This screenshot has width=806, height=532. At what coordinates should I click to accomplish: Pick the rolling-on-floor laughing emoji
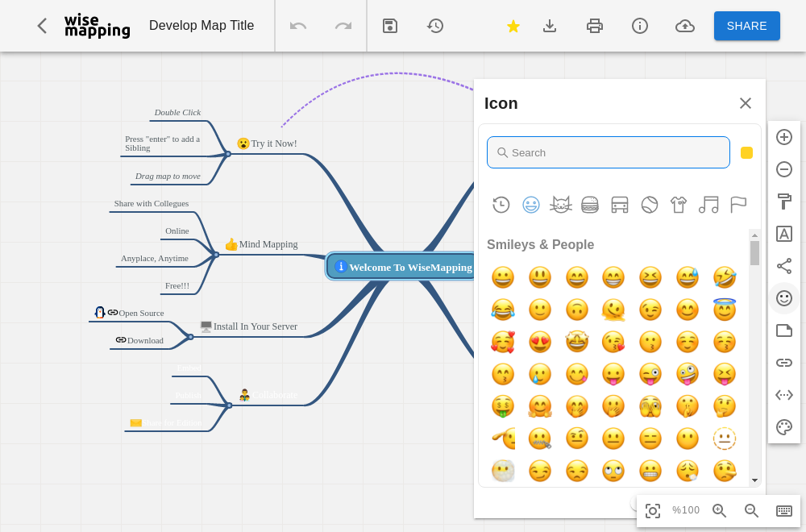[725, 277]
